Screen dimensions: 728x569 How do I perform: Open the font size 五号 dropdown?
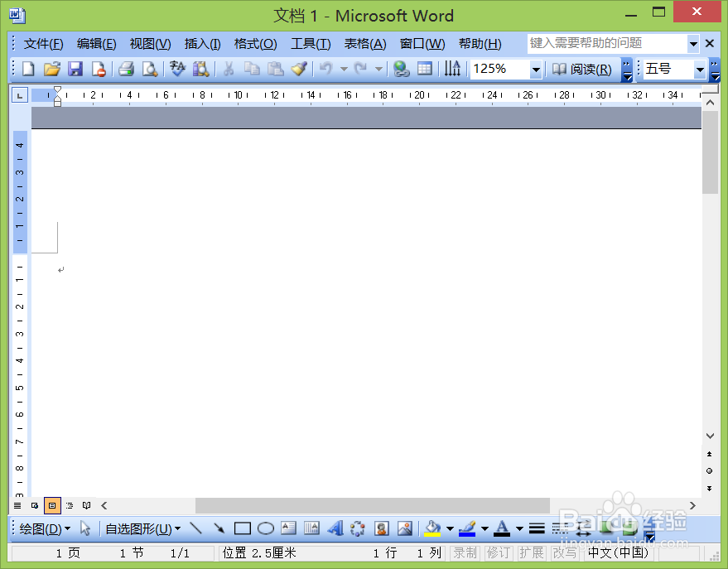(700, 70)
